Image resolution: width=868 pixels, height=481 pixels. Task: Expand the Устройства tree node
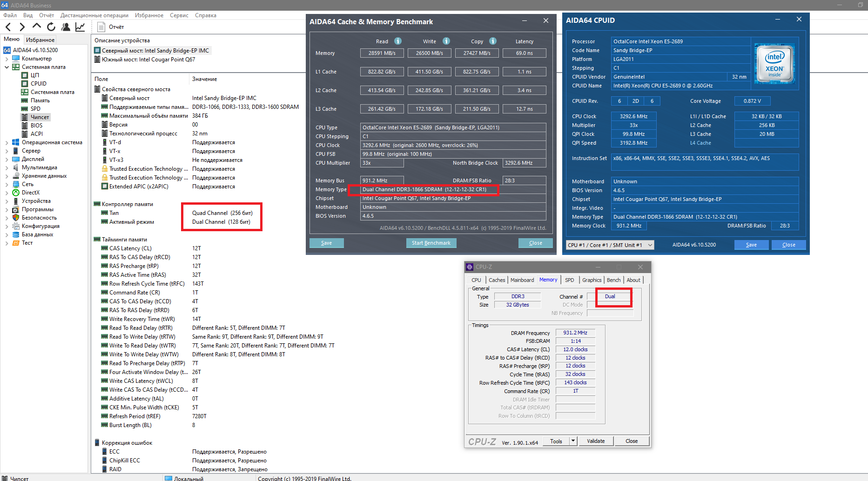pyautogui.click(x=7, y=201)
